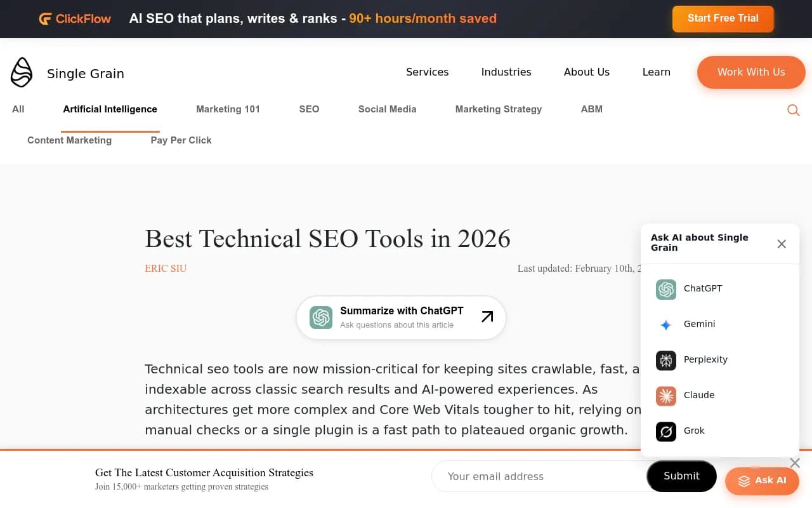Open the floating Ask AI layers button

(762, 481)
